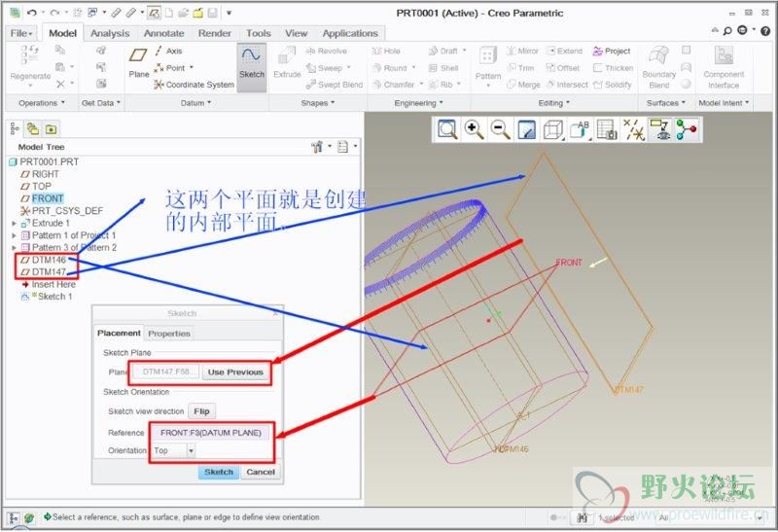Open the Engineering group dropdown
This screenshot has height=532, width=778.
tap(418, 103)
